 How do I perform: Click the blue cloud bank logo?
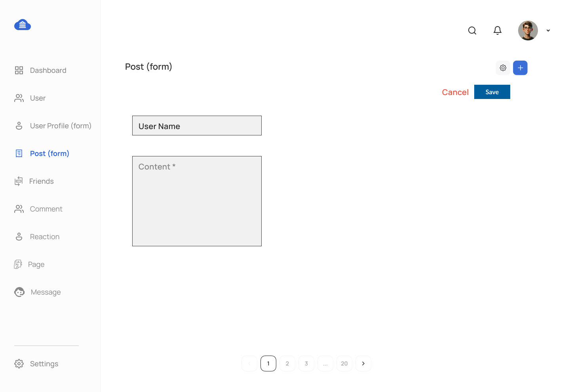[23, 25]
